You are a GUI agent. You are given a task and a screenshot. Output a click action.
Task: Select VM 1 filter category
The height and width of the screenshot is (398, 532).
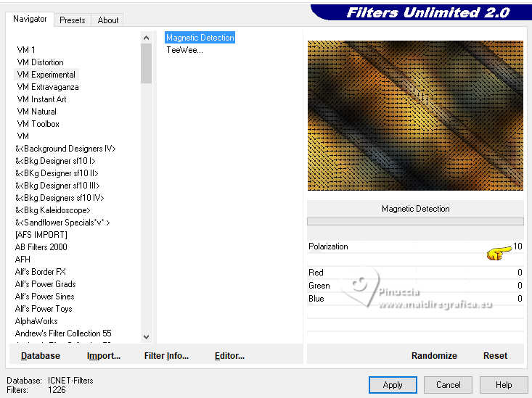tap(26, 50)
